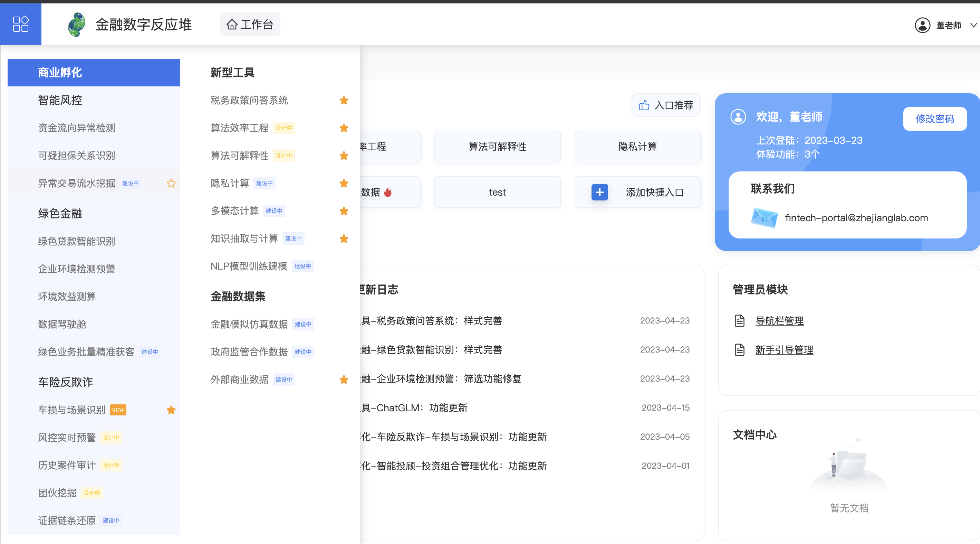Click fintech-portal@zhejianglab.com email
Image resolution: width=980 pixels, height=544 pixels.
(856, 218)
